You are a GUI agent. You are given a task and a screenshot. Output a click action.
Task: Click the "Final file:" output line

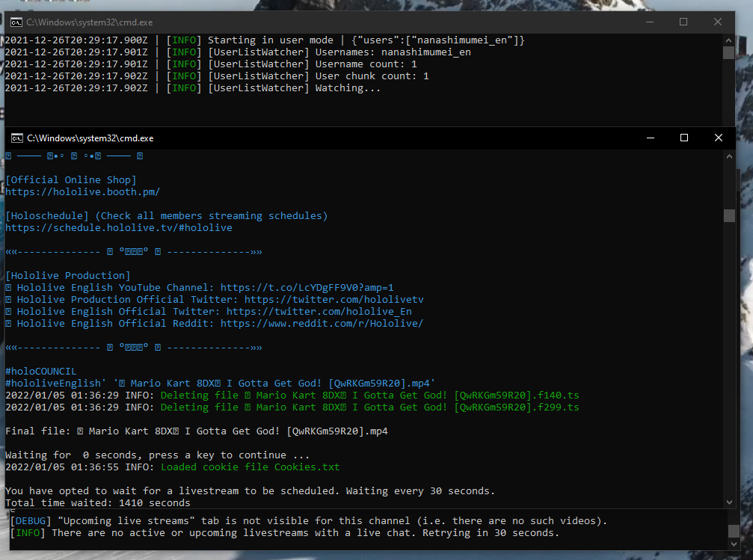(197, 431)
